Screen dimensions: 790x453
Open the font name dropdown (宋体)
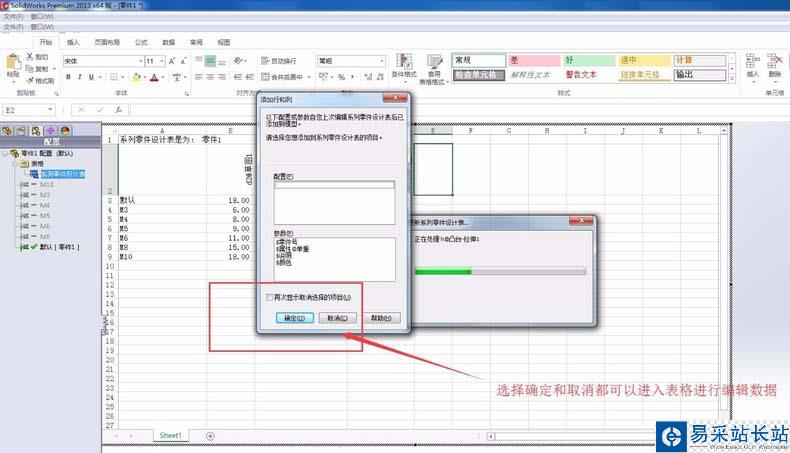[141, 61]
